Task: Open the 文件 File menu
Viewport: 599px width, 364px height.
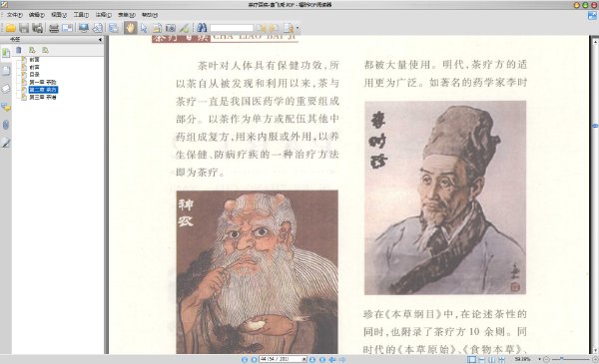Action: point(15,15)
